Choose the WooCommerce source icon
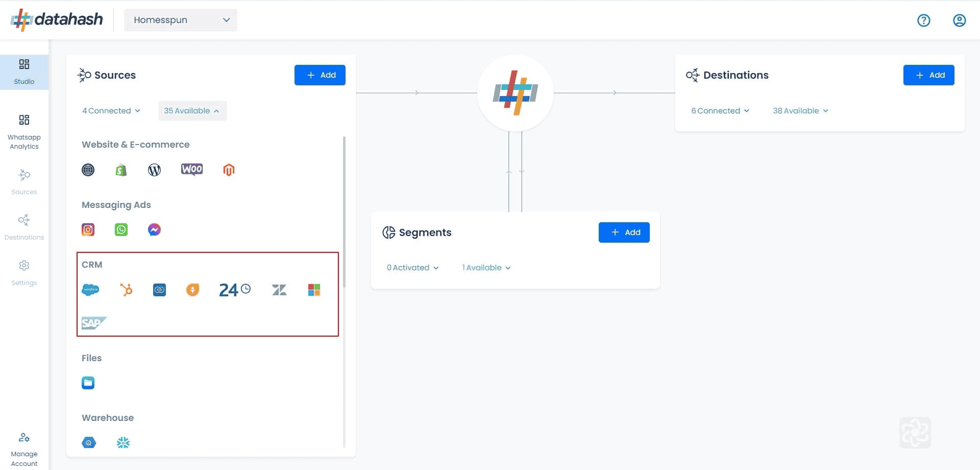 [192, 170]
